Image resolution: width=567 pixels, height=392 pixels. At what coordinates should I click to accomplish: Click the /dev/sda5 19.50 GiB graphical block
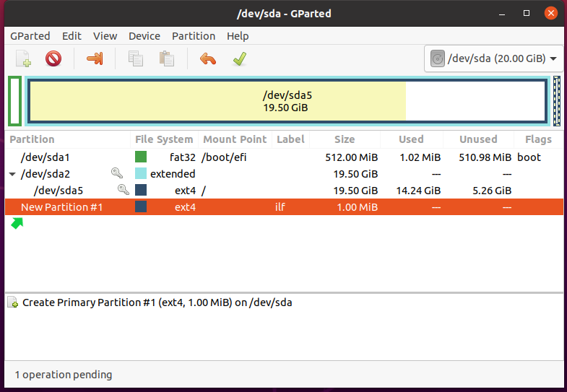[x=287, y=101]
